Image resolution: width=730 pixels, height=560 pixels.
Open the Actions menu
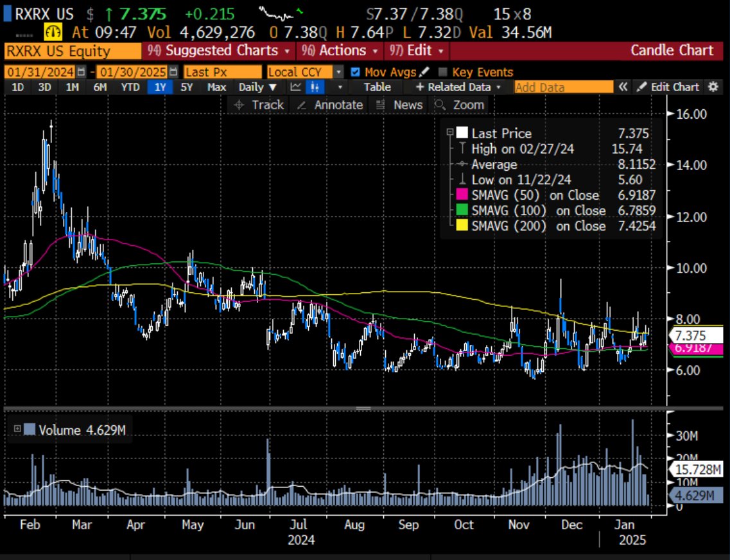pyautogui.click(x=340, y=50)
